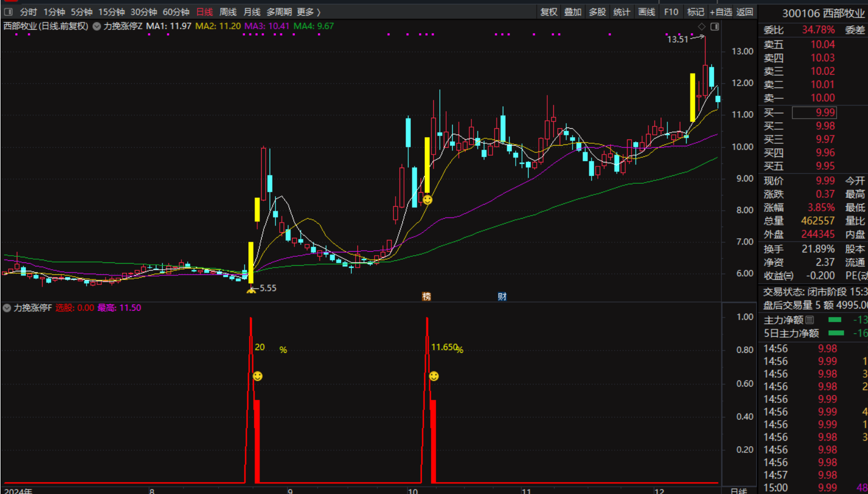868x494 pixels.
Task: Click the 画线 drawing tools button
Action: [647, 12]
